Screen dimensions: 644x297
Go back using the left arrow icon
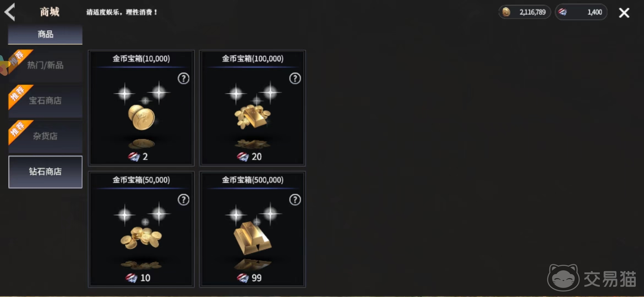tap(10, 12)
